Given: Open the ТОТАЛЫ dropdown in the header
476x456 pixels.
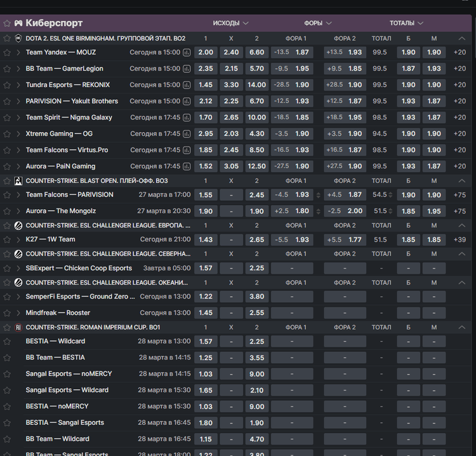Looking at the screenshot, I should [406, 23].
